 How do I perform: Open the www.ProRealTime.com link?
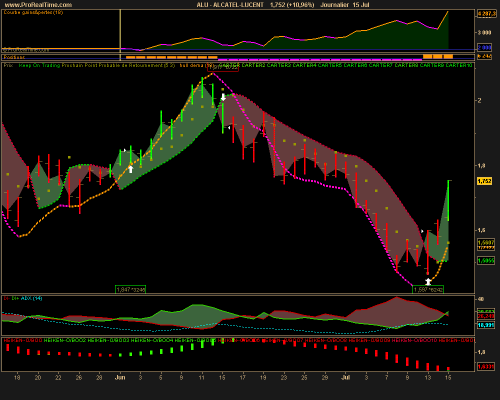click(x=38, y=5)
